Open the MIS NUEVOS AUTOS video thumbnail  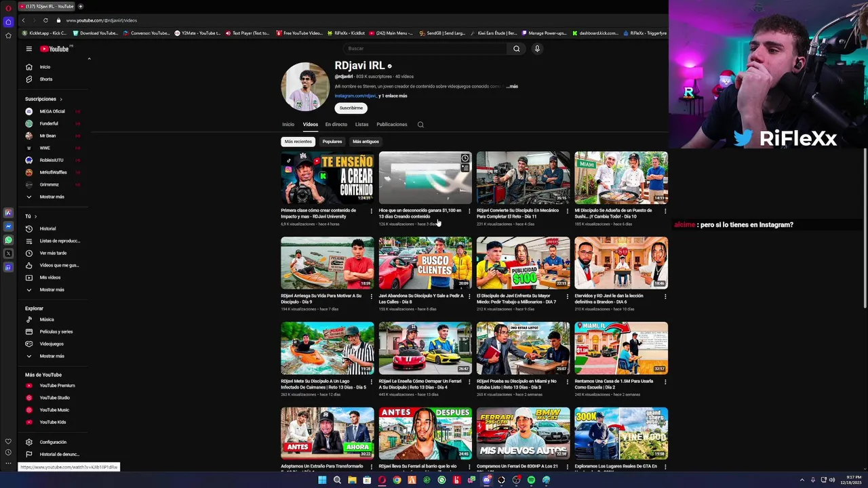[523, 434]
